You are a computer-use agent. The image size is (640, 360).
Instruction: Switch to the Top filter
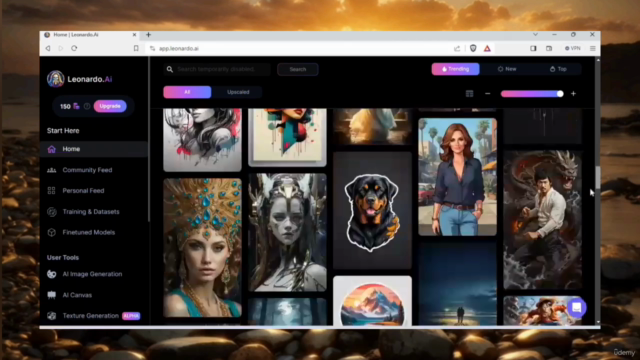(558, 69)
